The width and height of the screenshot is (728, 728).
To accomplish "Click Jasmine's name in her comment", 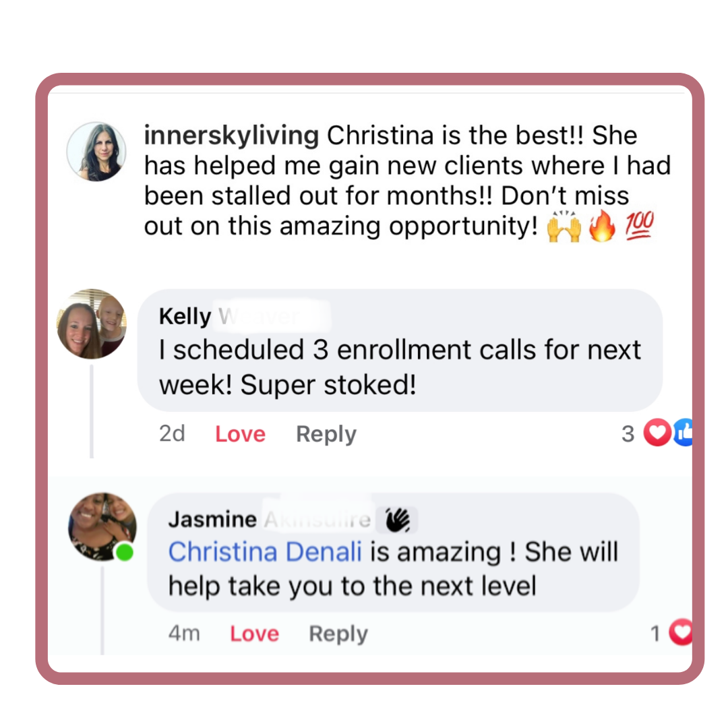I will pos(212,519).
